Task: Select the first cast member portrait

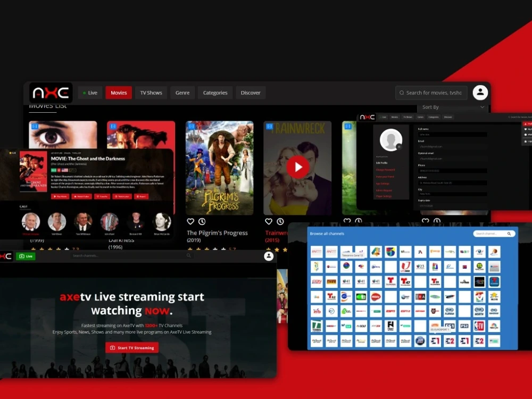Action: click(x=31, y=221)
